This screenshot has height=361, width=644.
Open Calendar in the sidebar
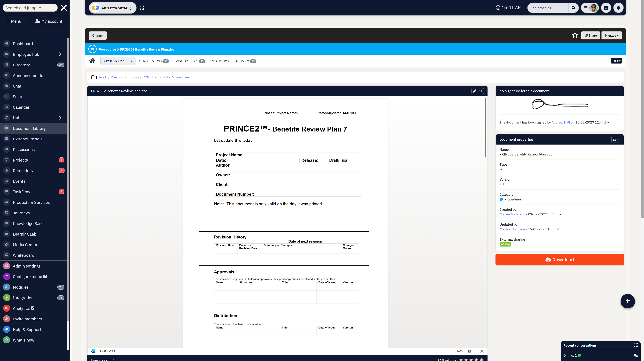tap(33, 107)
